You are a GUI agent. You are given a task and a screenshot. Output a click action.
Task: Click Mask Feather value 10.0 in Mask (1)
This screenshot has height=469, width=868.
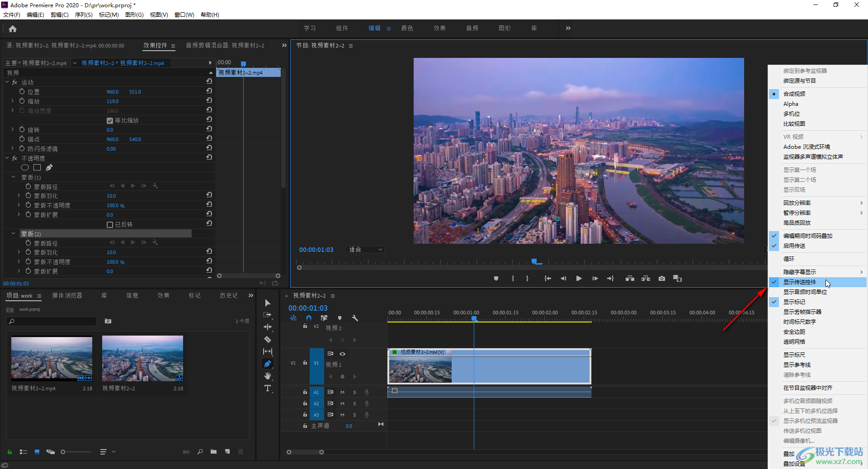(111, 196)
